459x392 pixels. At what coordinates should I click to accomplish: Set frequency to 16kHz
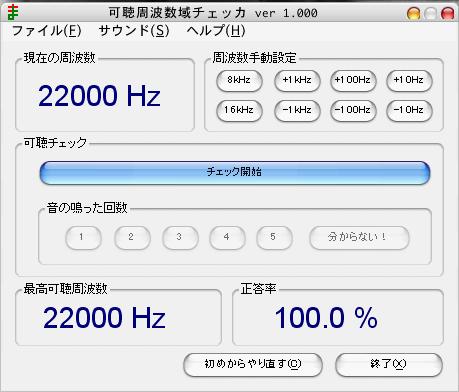pyautogui.click(x=239, y=110)
